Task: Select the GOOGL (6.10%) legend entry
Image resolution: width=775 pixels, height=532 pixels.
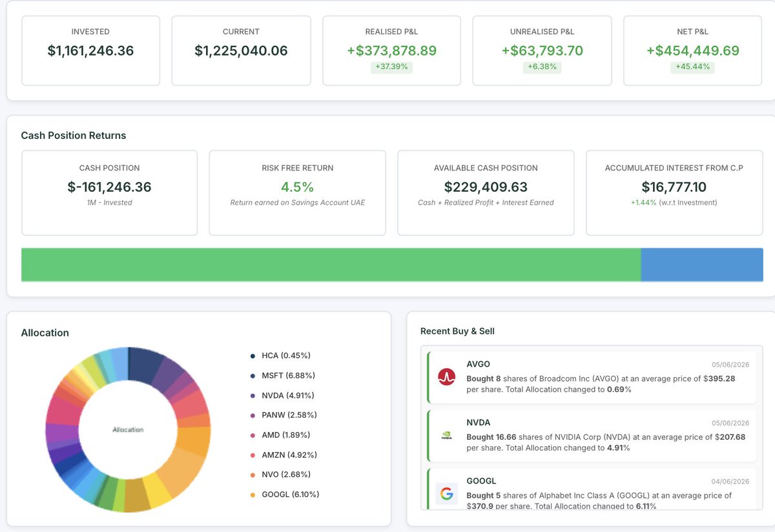Action: tap(285, 495)
